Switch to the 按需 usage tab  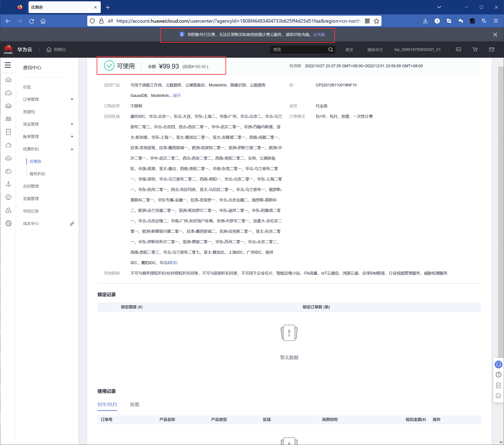[x=135, y=405]
